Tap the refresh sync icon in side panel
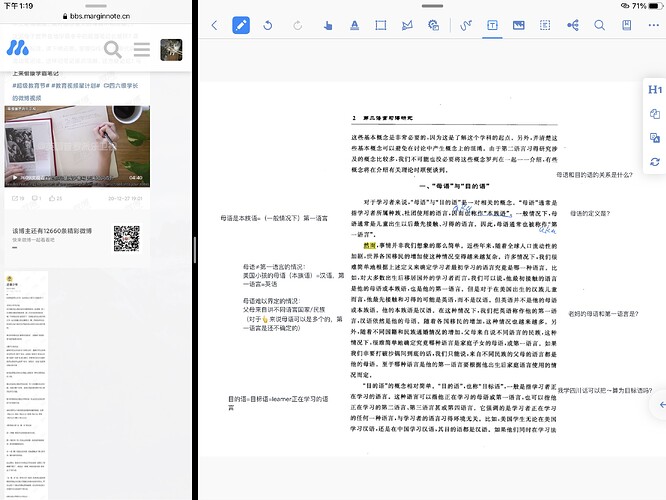This screenshot has height=500, width=666. [655, 162]
